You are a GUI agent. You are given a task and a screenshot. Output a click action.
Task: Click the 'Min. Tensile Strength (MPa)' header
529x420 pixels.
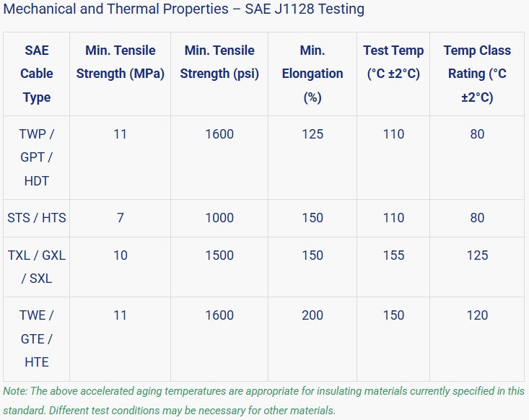point(121,62)
